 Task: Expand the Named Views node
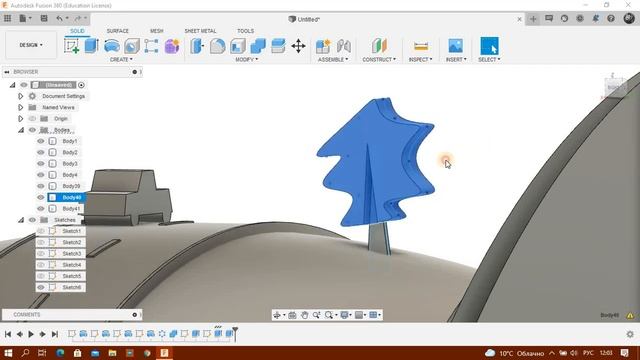20,107
